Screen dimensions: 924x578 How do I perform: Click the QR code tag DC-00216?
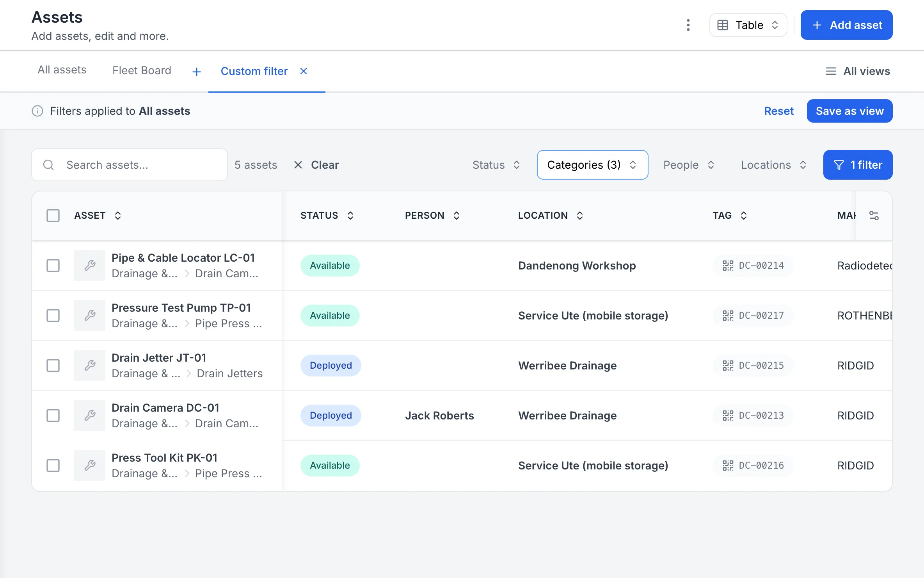[753, 466]
